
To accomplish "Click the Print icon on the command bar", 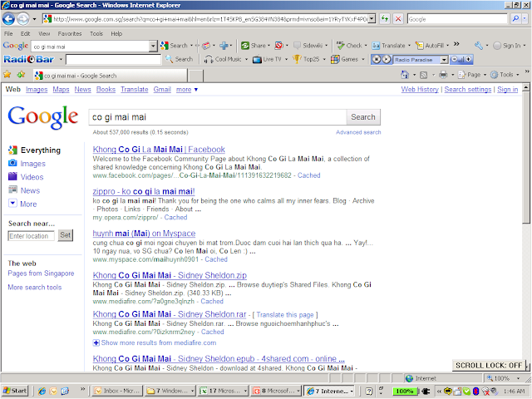I will tap(443, 75).
